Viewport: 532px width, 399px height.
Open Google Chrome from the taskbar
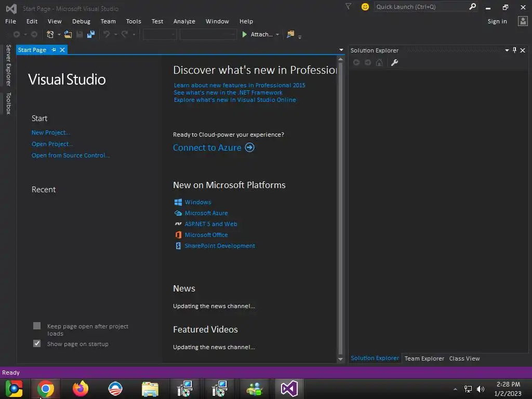click(46, 389)
